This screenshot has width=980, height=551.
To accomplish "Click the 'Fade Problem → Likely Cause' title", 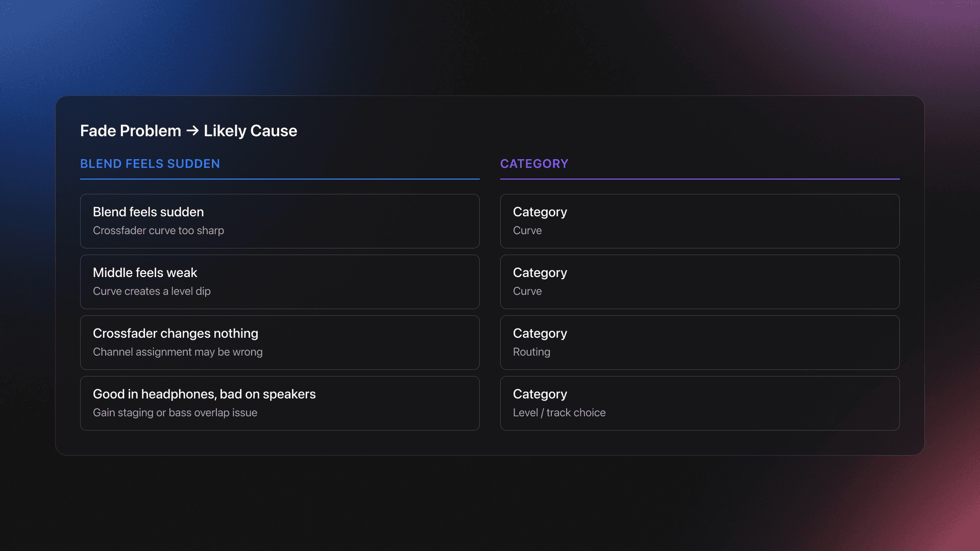I will coord(188,131).
